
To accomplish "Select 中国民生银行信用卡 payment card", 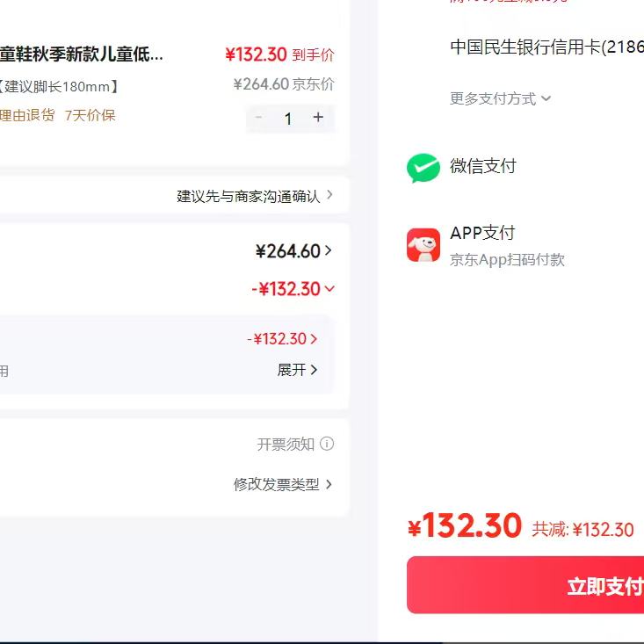I will [545, 47].
